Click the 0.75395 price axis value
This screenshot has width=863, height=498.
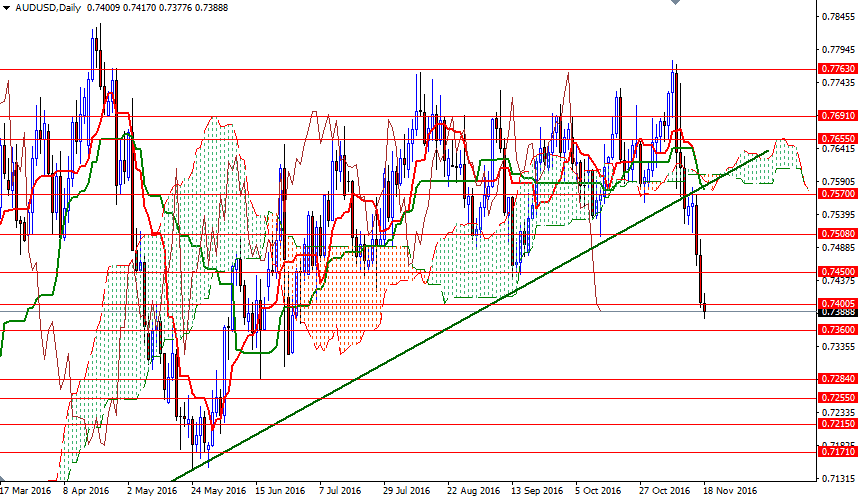coord(839,215)
